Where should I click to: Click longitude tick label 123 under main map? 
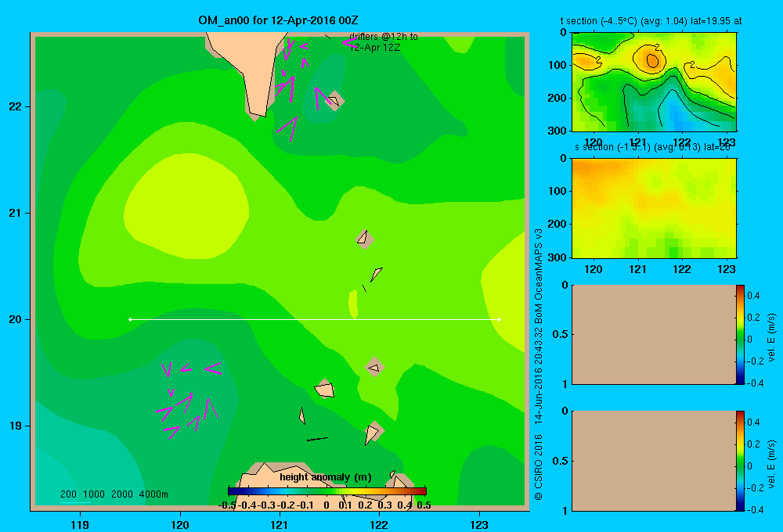coord(479,525)
